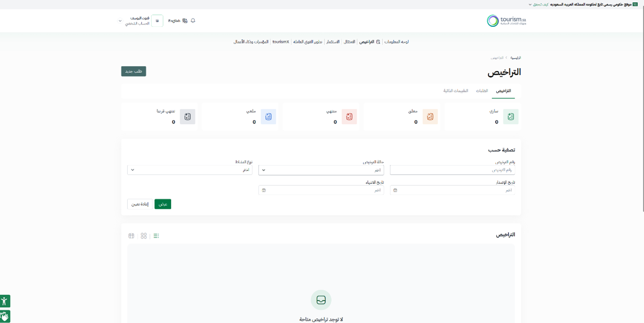Click the Saudi flag icon in the top banner
The image size is (644, 323).
pyautogui.click(x=635, y=4)
